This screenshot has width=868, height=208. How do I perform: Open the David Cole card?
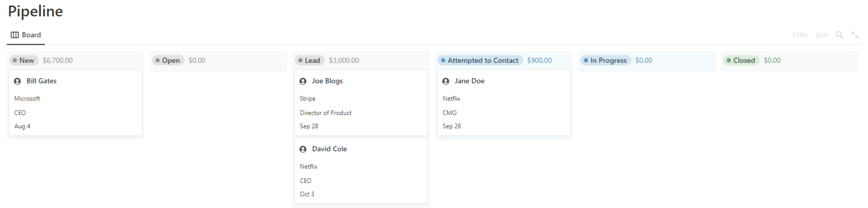[361, 171]
